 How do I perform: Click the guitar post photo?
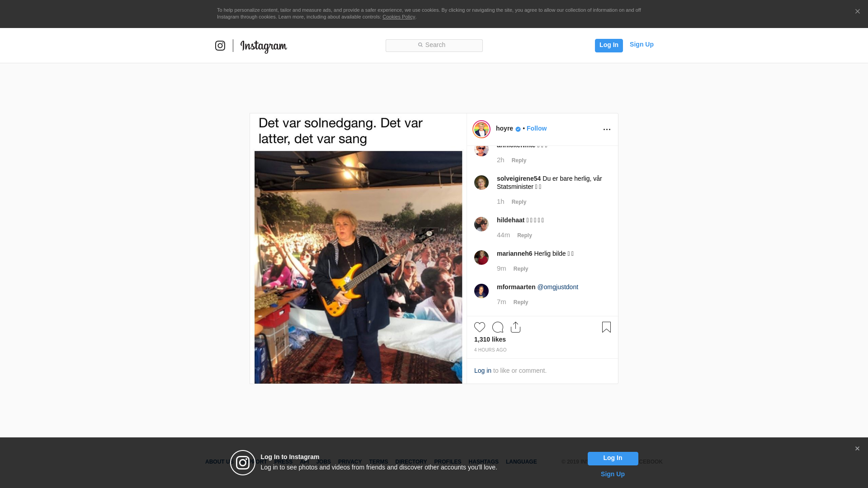pos(358,249)
